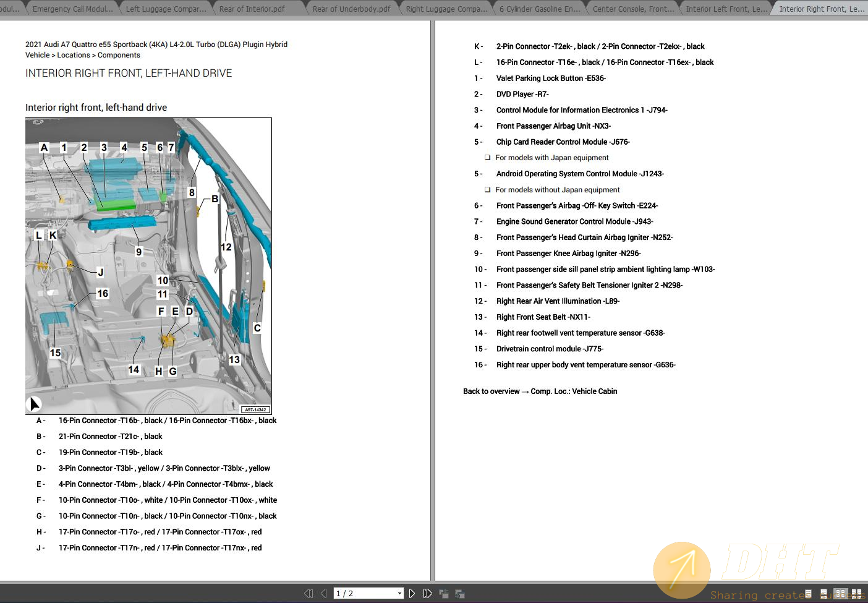The height and width of the screenshot is (603, 868).
Task: Click 'Engine Sound Generator Control Module -J943-'
Action: (x=574, y=221)
